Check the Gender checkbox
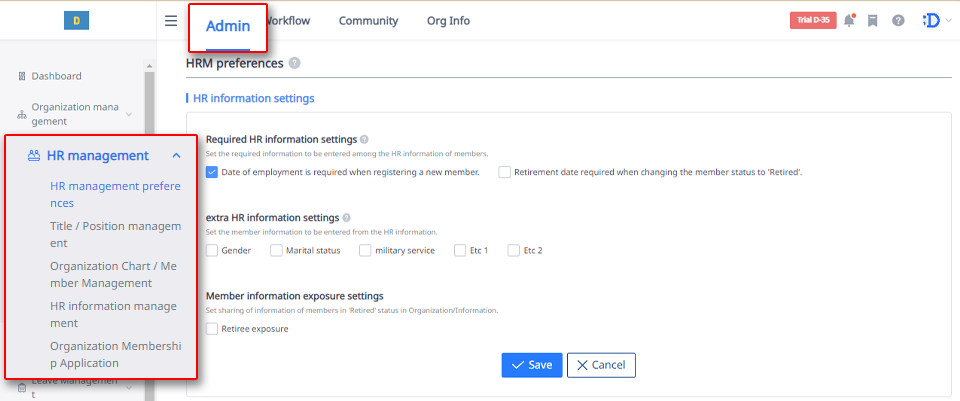This screenshot has height=401, width=960. 212,250
